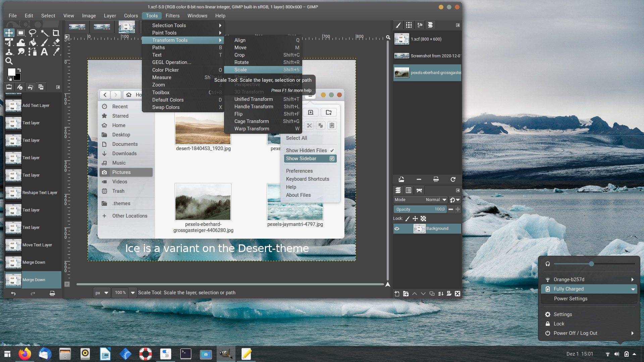Click the layer Opacity slider

[420, 209]
